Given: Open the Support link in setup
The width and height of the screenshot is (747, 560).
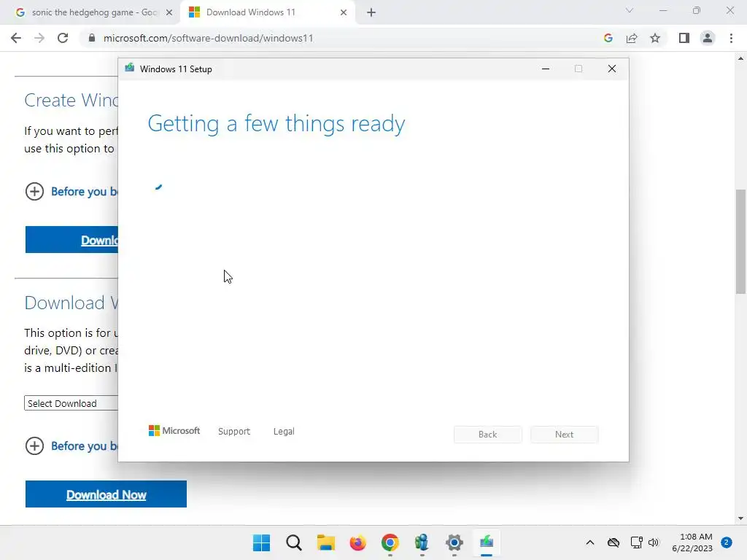Looking at the screenshot, I should [234, 432].
